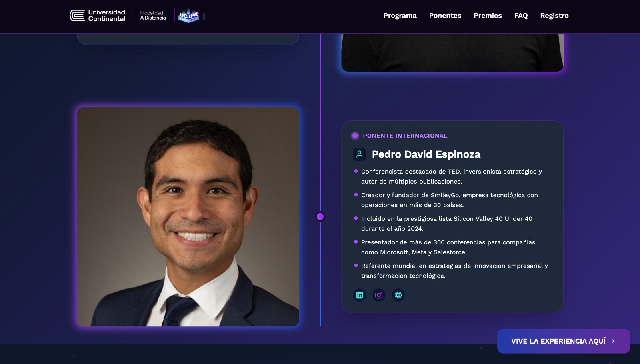
Task: Open the FAQ navigation link
Action: pyautogui.click(x=521, y=16)
